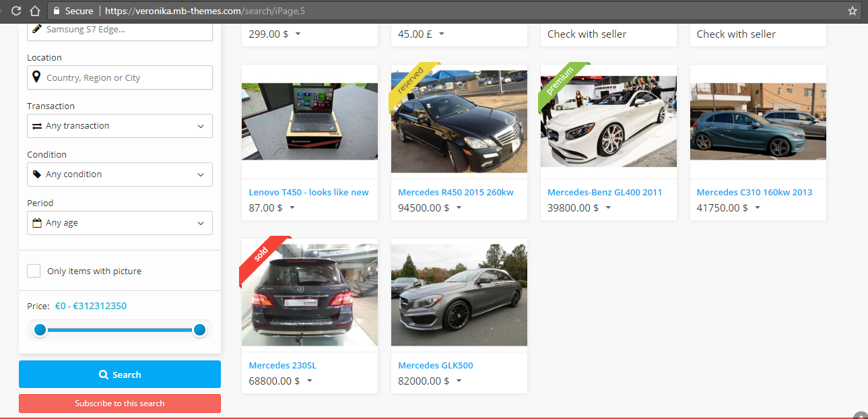868x419 pixels.
Task: Click the location pin icon
Action: coord(36,77)
